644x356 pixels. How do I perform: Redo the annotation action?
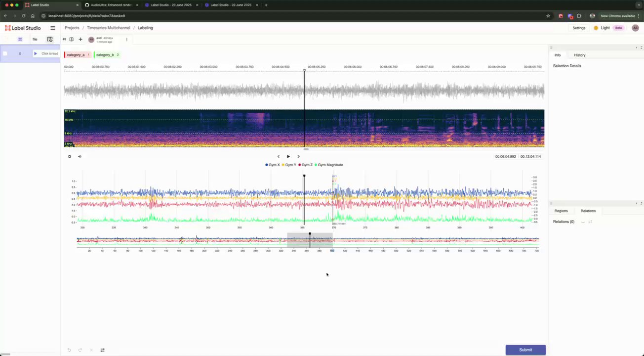pos(80,350)
